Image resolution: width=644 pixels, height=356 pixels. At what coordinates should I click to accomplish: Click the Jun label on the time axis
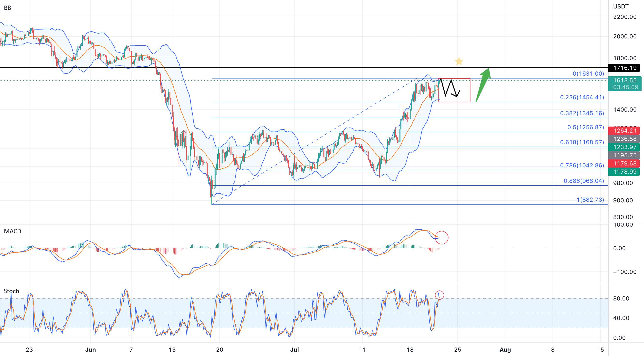click(x=91, y=350)
